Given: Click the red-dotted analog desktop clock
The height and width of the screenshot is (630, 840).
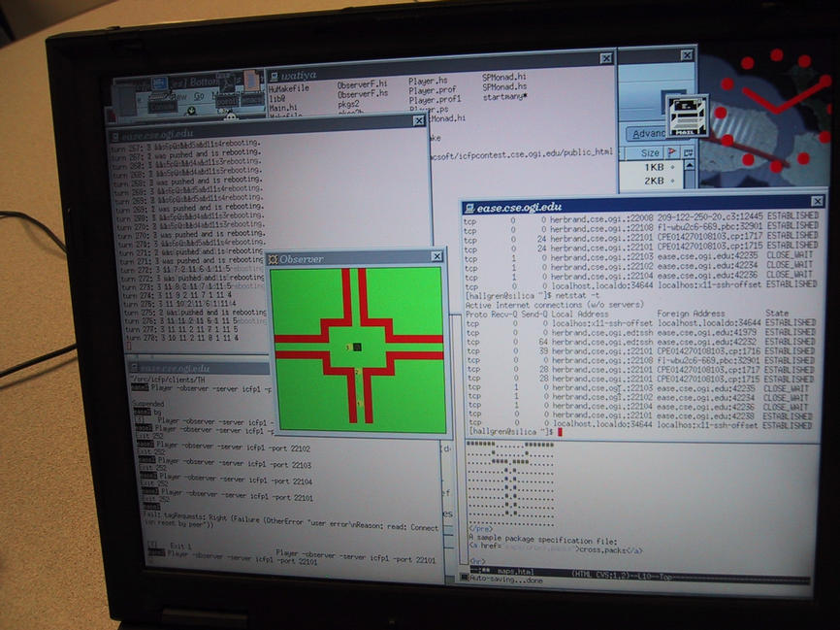Looking at the screenshot, I should pos(773,110).
